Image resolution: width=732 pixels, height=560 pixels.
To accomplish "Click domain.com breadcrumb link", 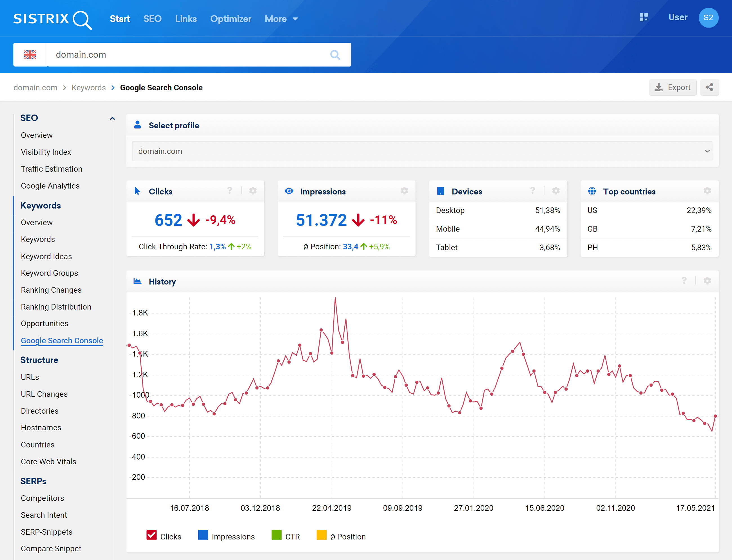I will pos(35,88).
